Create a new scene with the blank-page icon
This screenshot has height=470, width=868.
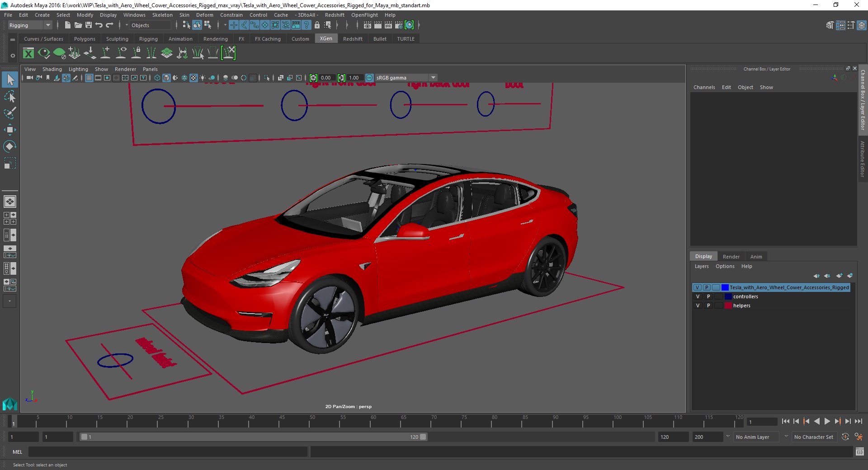point(67,25)
